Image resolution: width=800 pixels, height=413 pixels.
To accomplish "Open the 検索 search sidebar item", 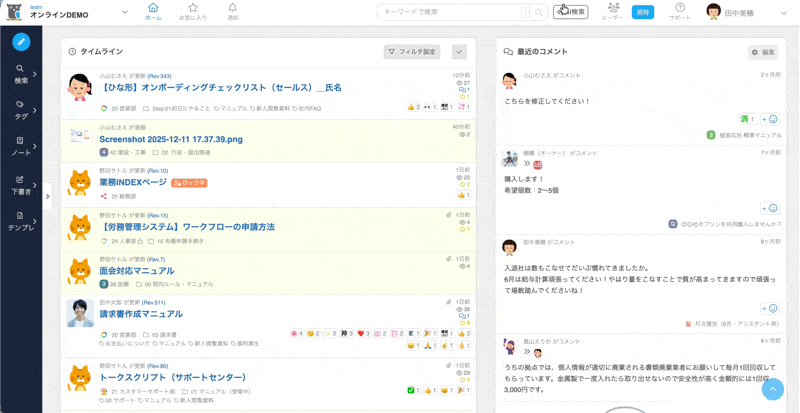I will 20,74.
